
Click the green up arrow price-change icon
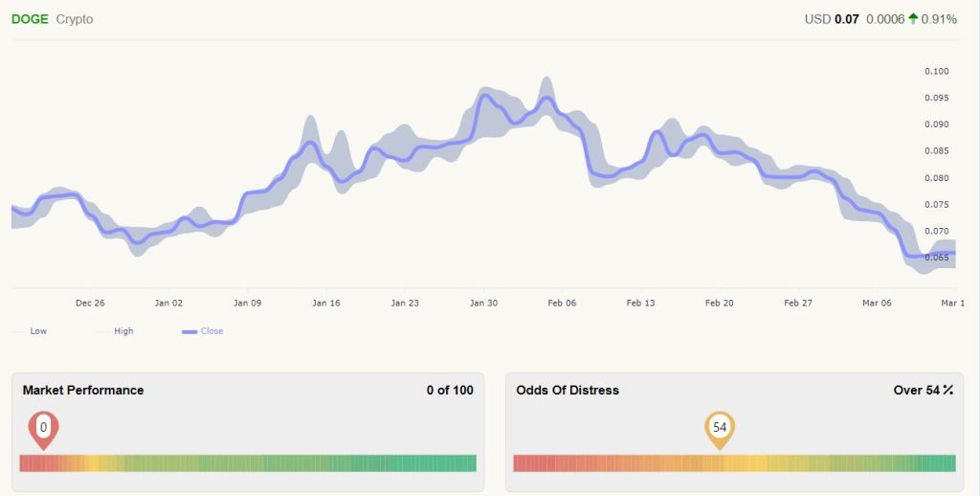[913, 19]
